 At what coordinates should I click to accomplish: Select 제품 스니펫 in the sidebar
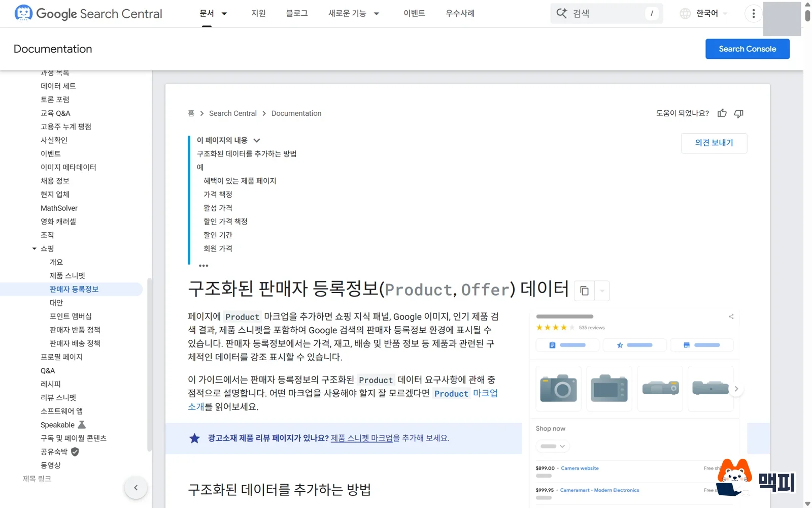(67, 275)
